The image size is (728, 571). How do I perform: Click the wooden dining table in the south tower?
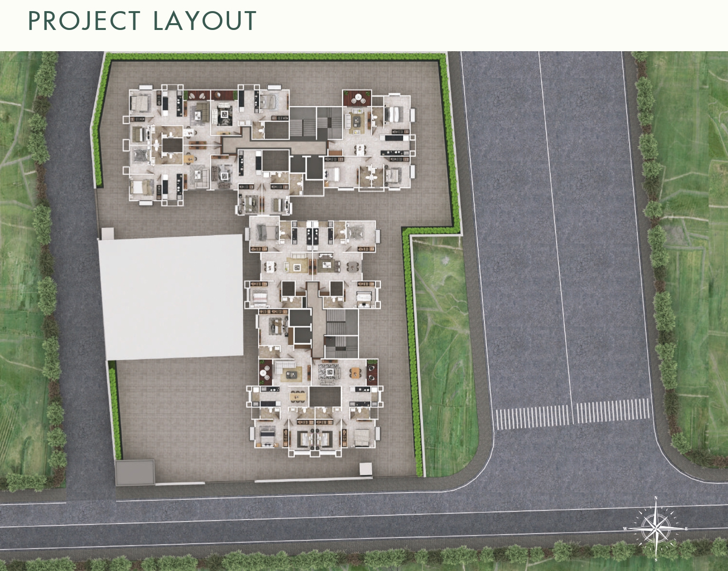click(x=299, y=396)
